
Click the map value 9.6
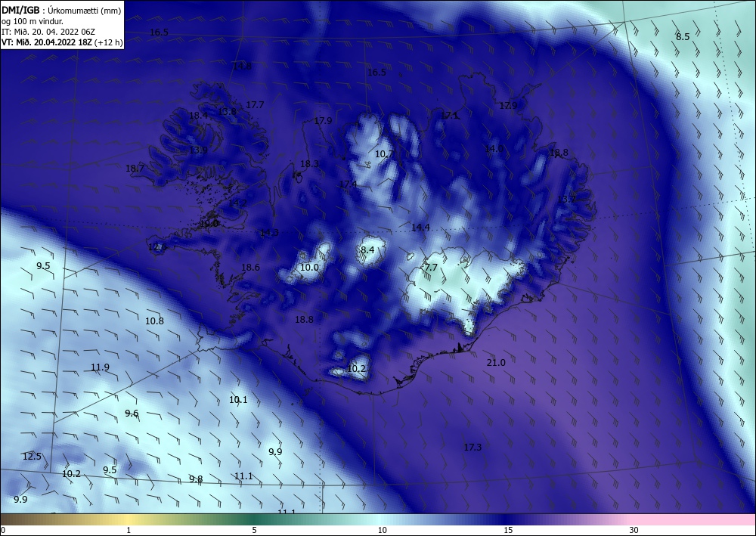tap(132, 413)
